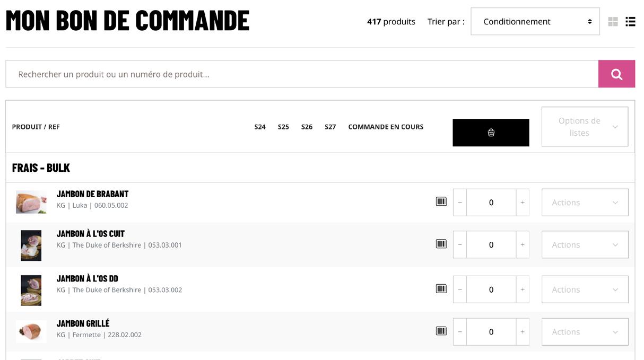Open Actions dropdown for Jambon de Brabant
The width and height of the screenshot is (644, 360).
tap(585, 203)
